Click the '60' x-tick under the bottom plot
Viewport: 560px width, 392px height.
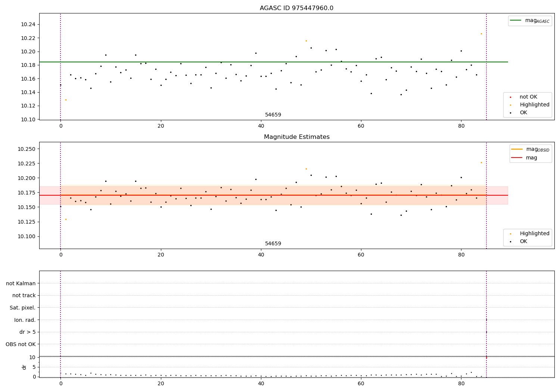pyautogui.click(x=361, y=383)
